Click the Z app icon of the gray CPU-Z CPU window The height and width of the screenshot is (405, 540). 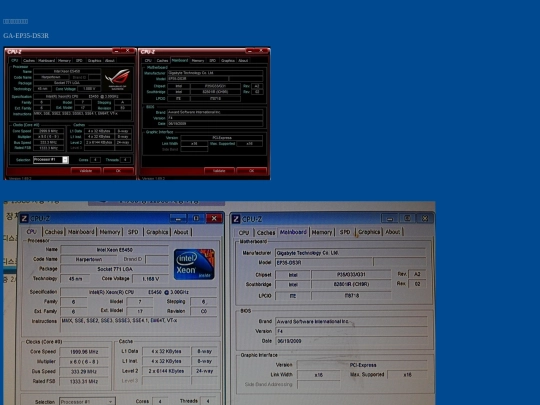click(24, 219)
